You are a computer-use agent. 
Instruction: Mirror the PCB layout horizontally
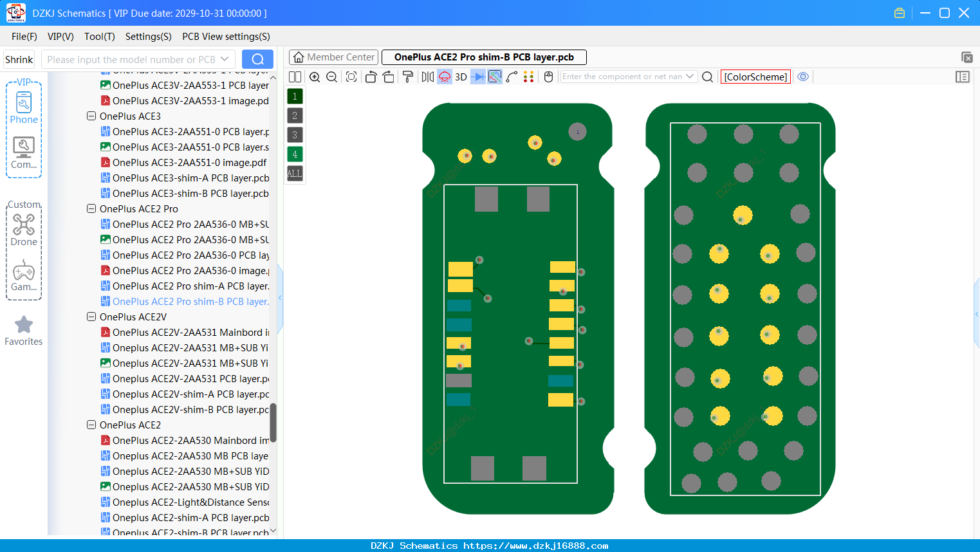pos(428,77)
